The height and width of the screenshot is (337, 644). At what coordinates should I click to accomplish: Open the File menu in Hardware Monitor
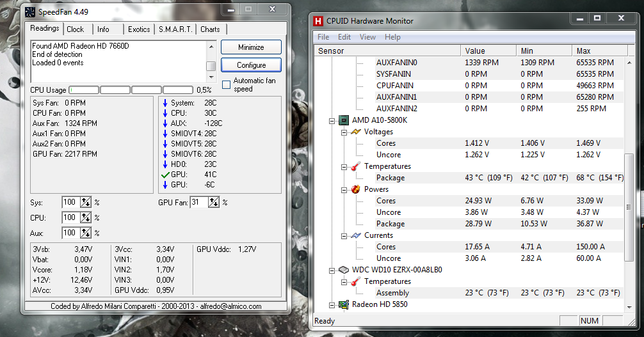click(323, 37)
